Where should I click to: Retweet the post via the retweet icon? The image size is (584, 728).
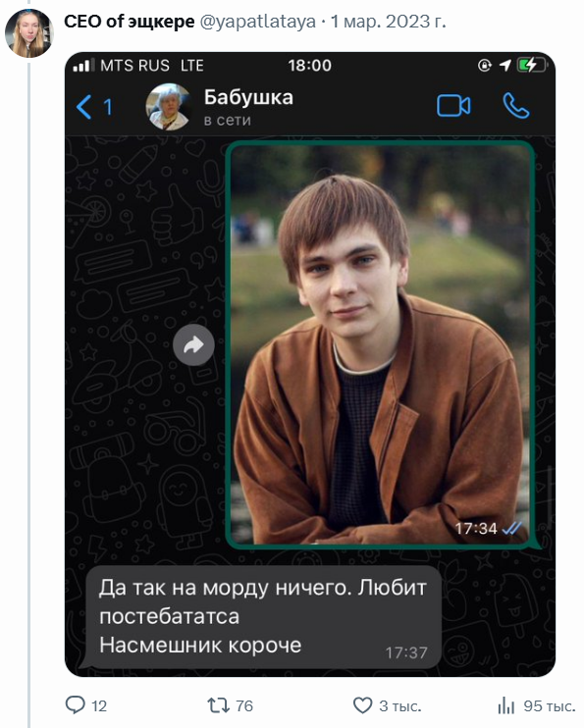(218, 705)
